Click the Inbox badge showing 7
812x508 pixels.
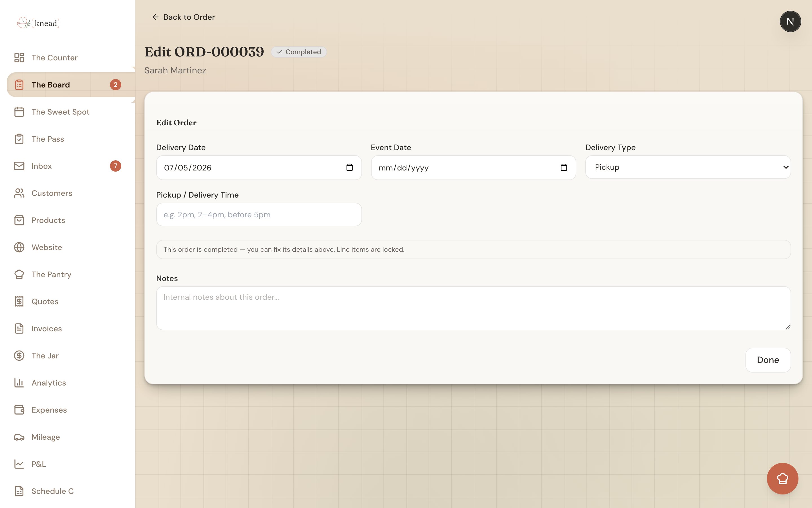(115, 166)
